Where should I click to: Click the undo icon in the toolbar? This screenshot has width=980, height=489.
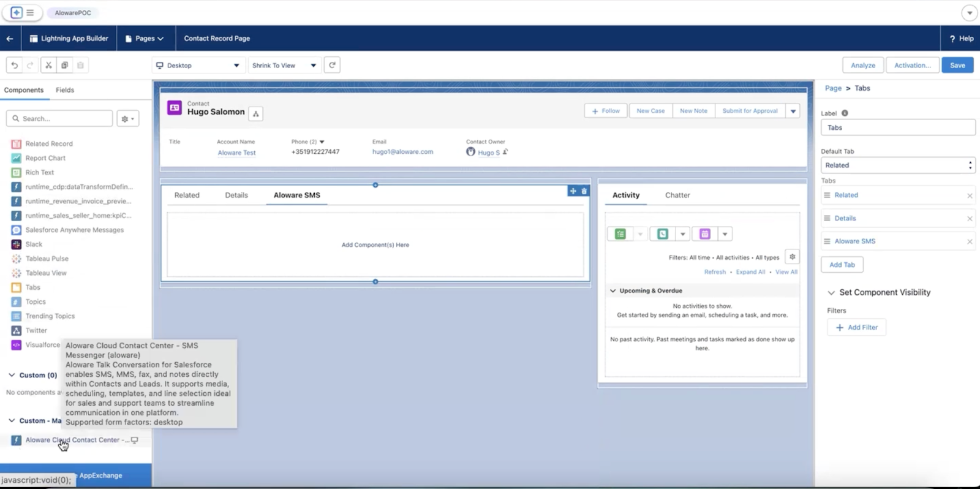(14, 65)
